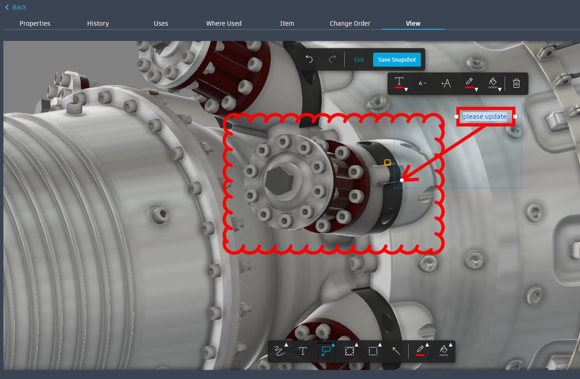Increase the callout font size

[446, 83]
